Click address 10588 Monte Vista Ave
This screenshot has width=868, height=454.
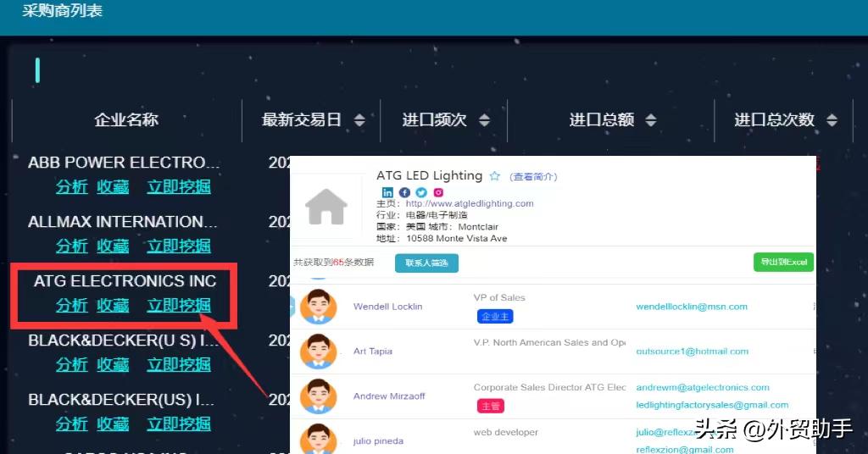click(457, 238)
